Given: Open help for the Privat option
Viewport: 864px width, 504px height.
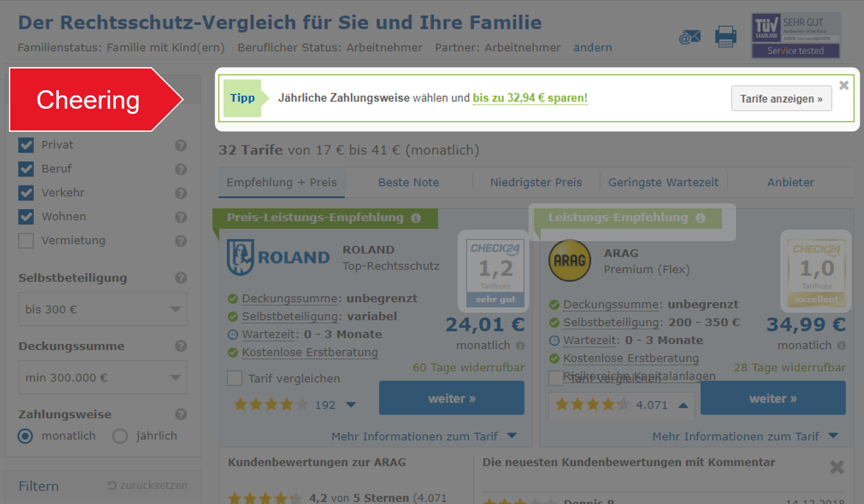Looking at the screenshot, I should pyautogui.click(x=181, y=145).
